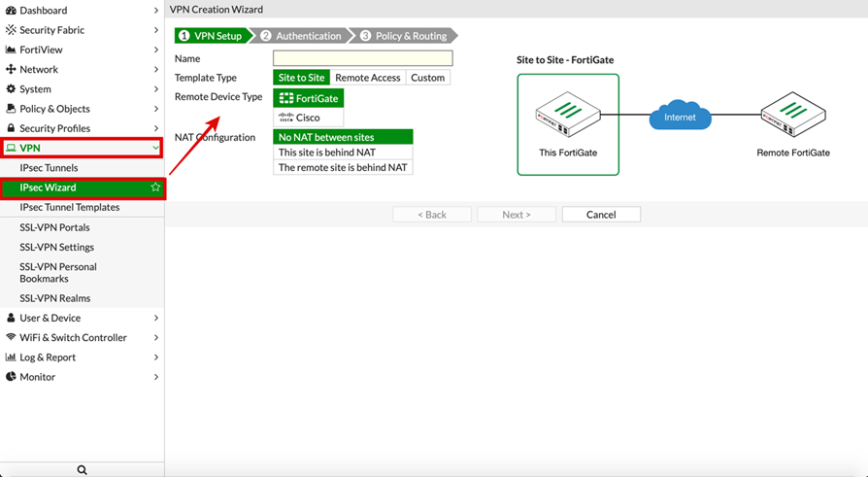Cancel the VPN Creation Wizard
This screenshot has width=868, height=477.
pyautogui.click(x=601, y=215)
